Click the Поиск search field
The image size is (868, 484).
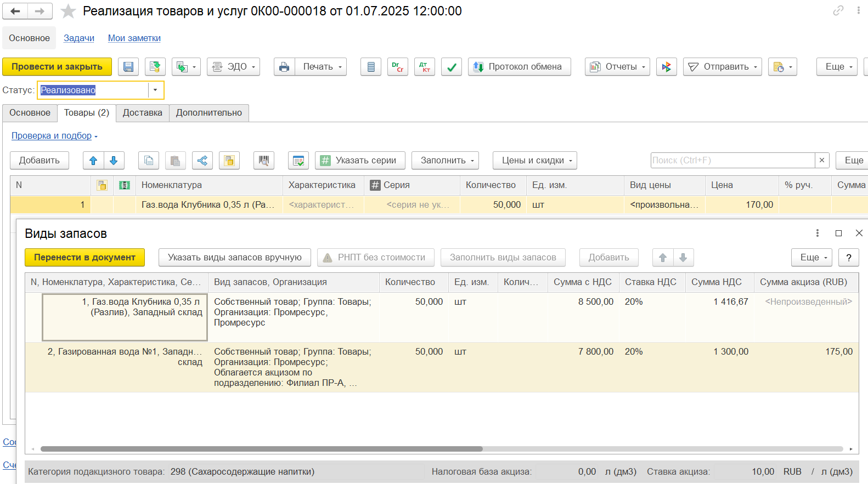pyautogui.click(x=732, y=160)
